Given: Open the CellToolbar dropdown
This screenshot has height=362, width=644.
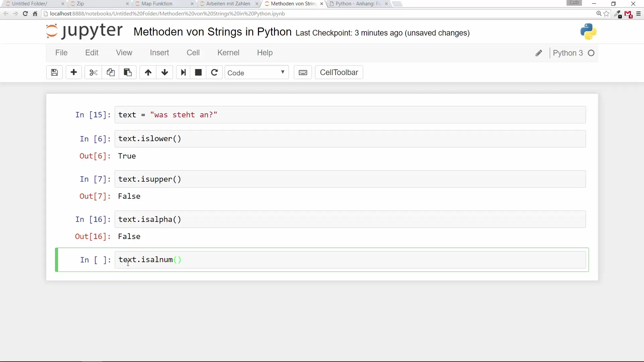Looking at the screenshot, I should click(339, 72).
